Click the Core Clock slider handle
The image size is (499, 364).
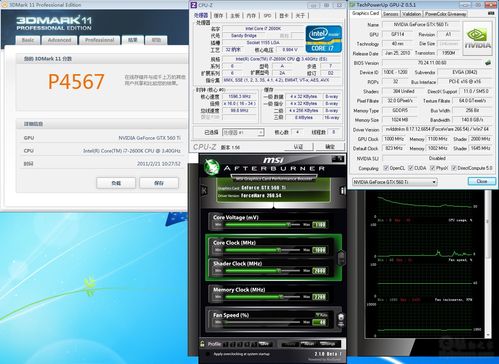(x=279, y=250)
